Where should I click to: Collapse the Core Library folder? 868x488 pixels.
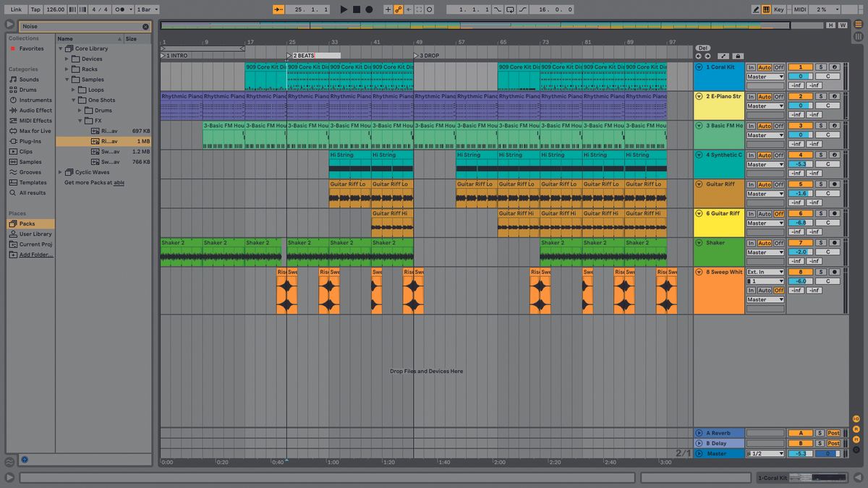(61, 48)
